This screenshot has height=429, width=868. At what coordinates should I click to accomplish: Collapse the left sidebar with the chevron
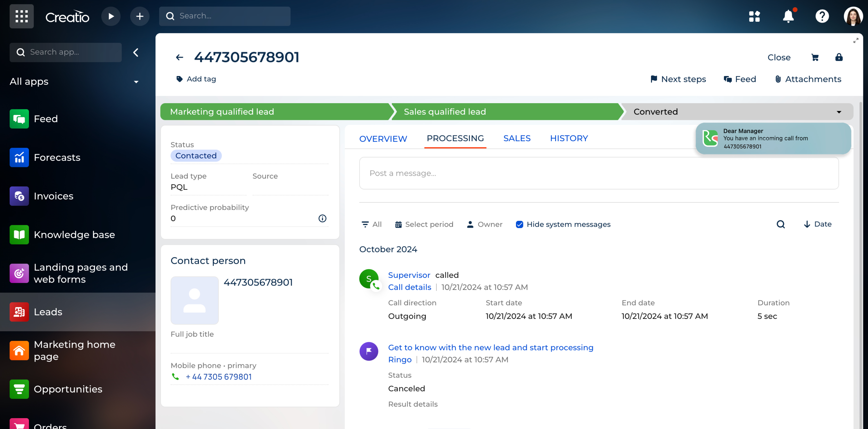136,52
